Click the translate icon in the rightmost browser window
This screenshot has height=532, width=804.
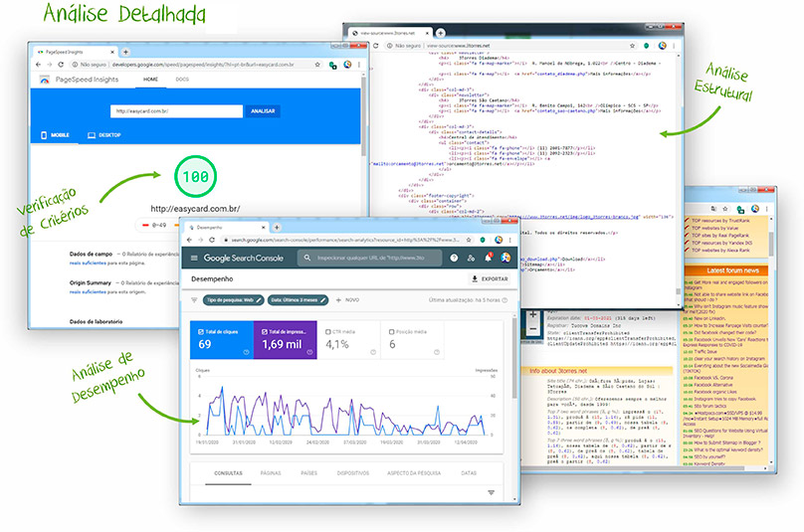[x=713, y=209]
